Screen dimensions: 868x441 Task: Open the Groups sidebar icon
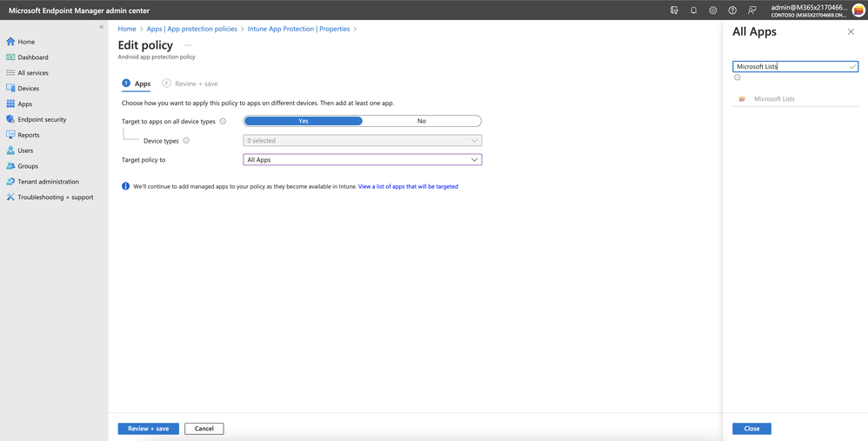click(10, 165)
